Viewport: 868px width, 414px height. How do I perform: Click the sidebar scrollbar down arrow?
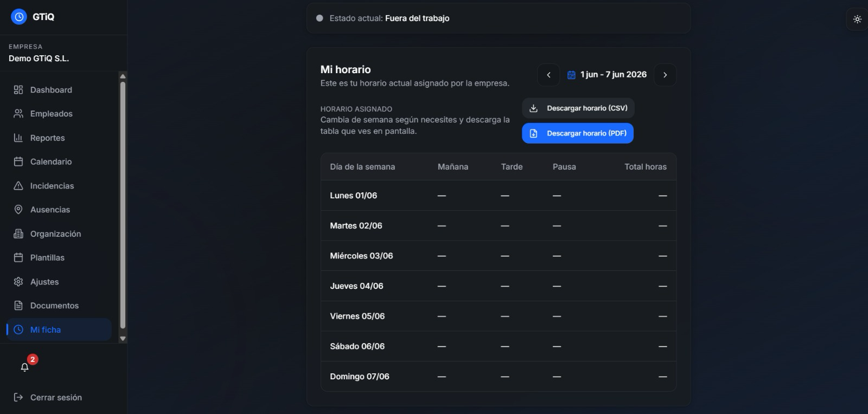(x=123, y=339)
